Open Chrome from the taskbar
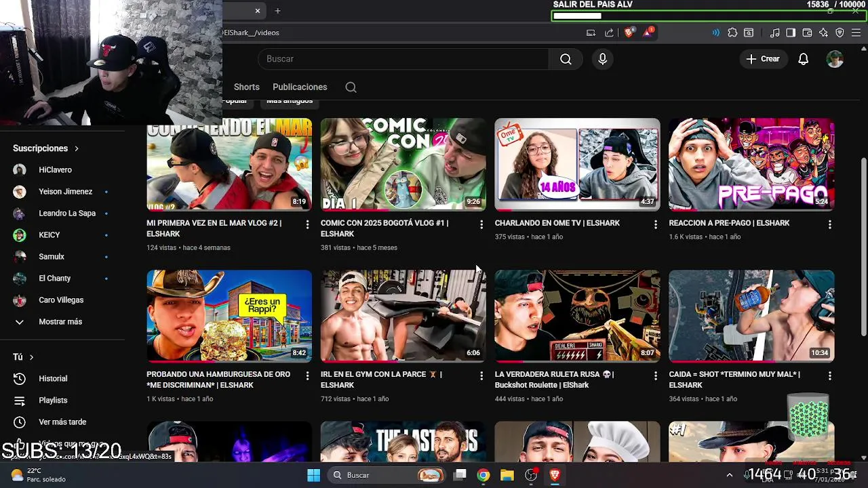Screen dimensions: 868x488 (x=483, y=475)
